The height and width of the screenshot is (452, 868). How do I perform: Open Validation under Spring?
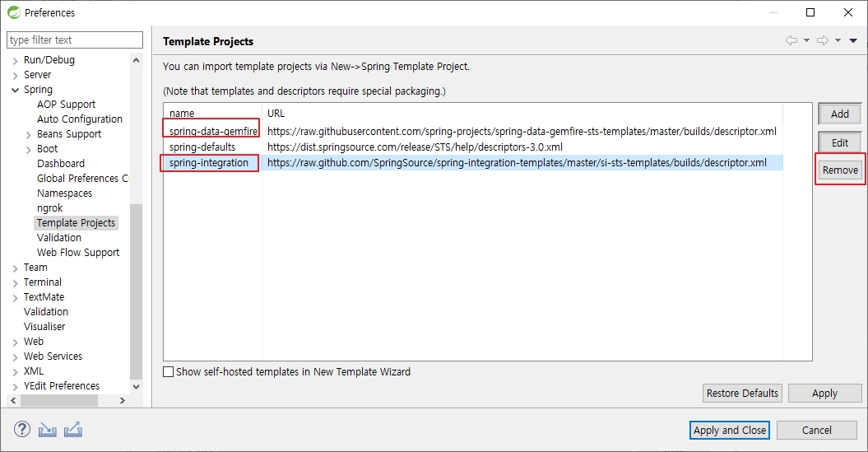pos(59,238)
